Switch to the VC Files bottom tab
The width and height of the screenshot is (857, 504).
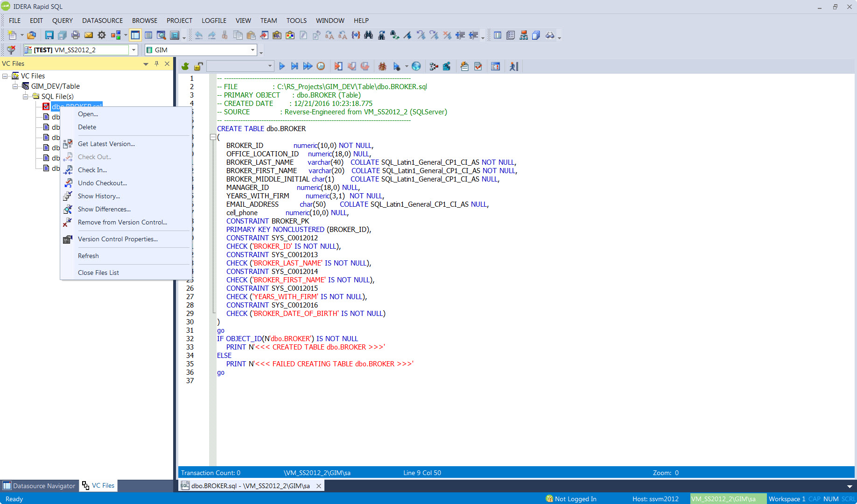click(98, 485)
